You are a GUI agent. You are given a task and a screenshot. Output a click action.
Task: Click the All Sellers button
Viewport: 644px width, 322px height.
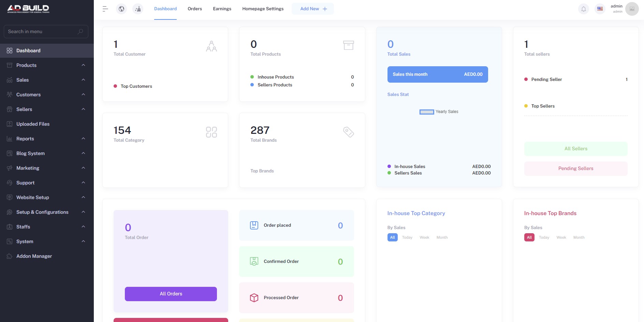(x=576, y=149)
